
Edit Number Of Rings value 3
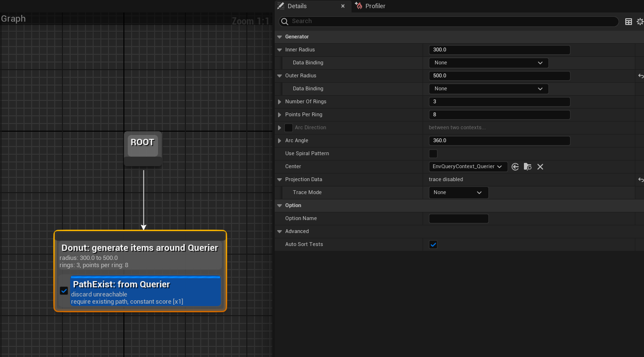click(x=499, y=102)
